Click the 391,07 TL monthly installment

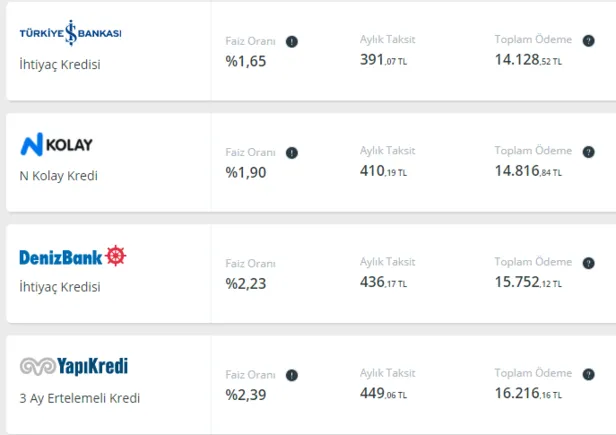[x=384, y=60]
